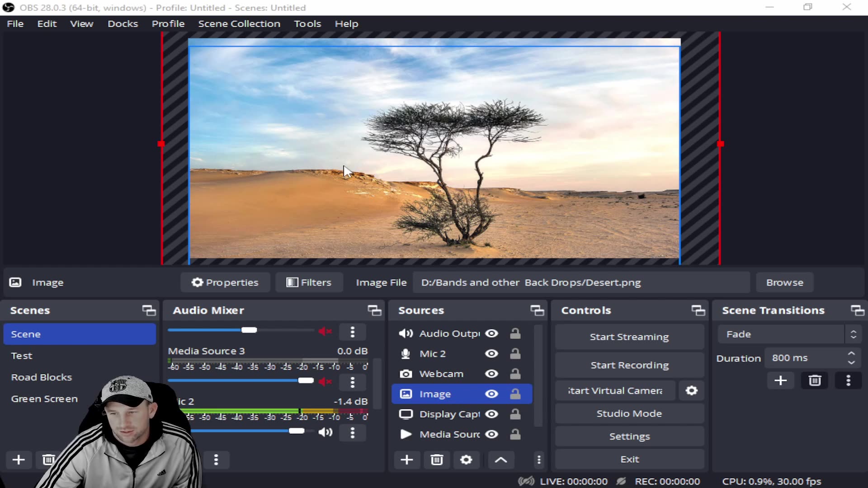Open Virtual Camera settings gear
The height and width of the screenshot is (488, 868).
pyautogui.click(x=691, y=390)
